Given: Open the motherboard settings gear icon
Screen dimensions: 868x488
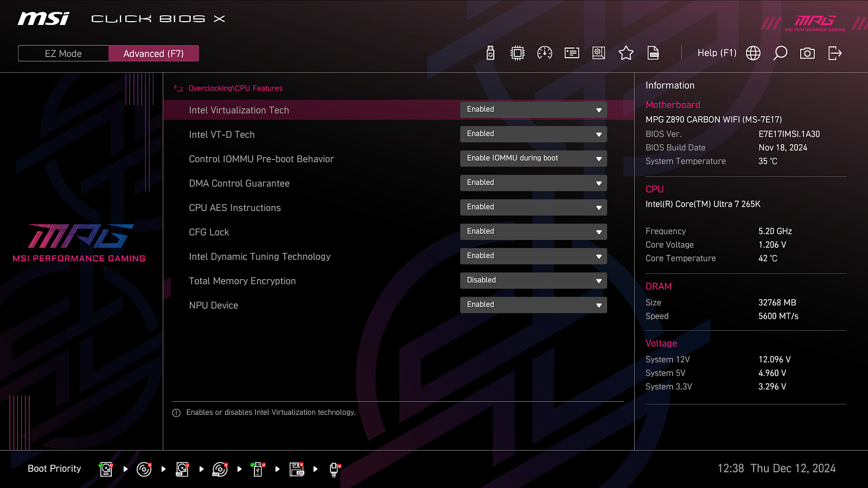Looking at the screenshot, I should click(599, 53).
